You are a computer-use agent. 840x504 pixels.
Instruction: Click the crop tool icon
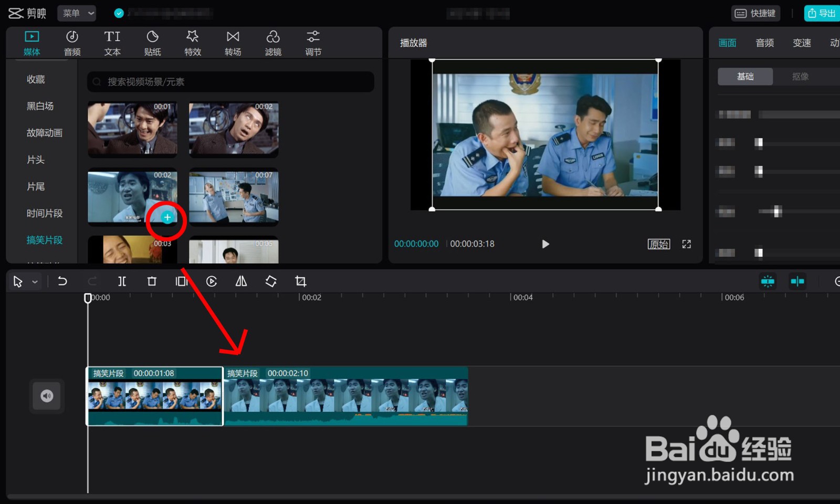301,281
